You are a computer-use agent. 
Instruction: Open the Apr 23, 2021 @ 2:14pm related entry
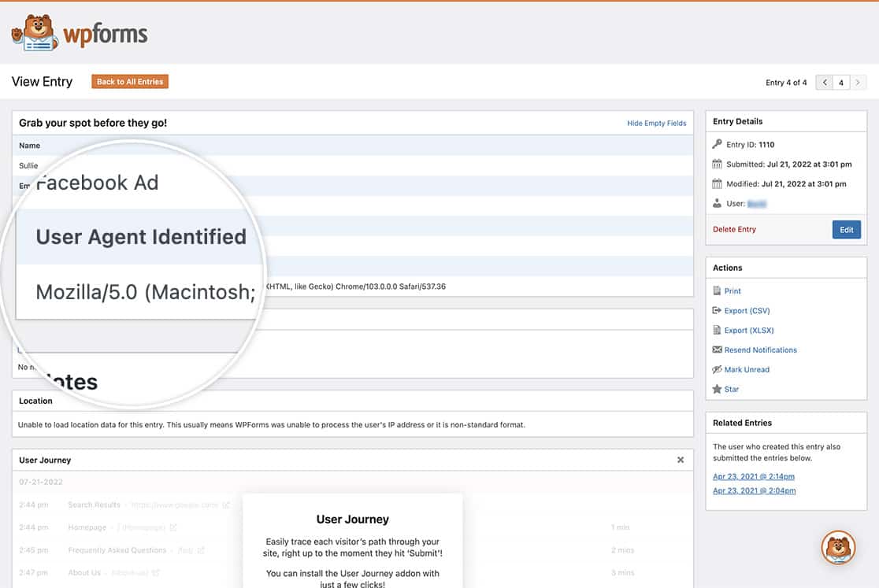tap(752, 476)
